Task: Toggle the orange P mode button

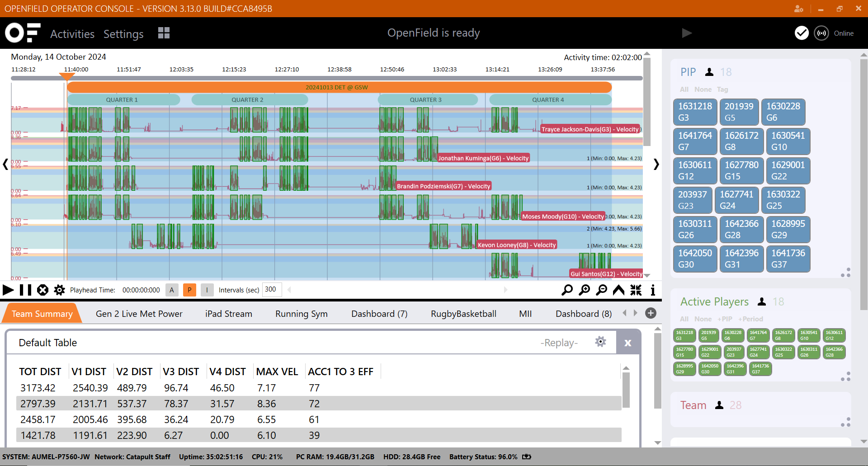Action: (x=189, y=290)
